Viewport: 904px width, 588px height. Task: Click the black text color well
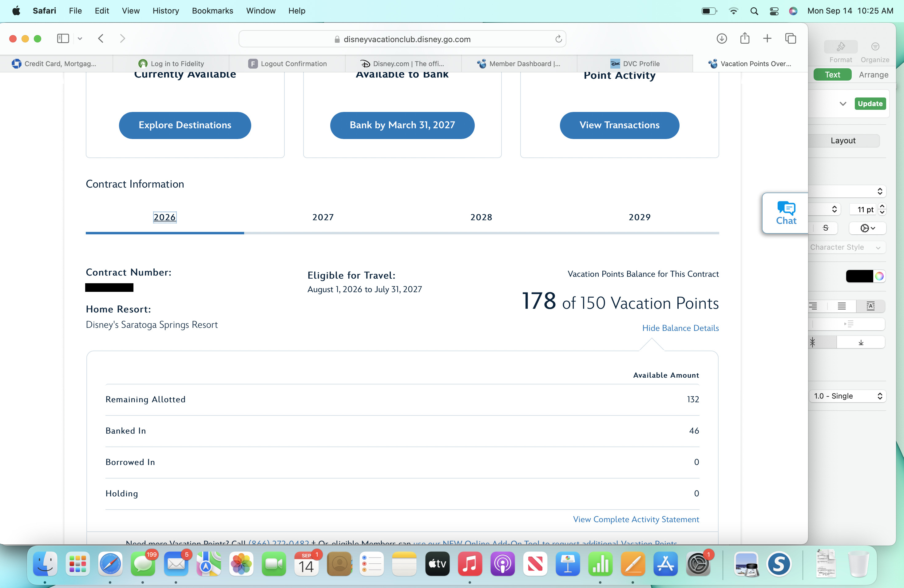click(859, 276)
